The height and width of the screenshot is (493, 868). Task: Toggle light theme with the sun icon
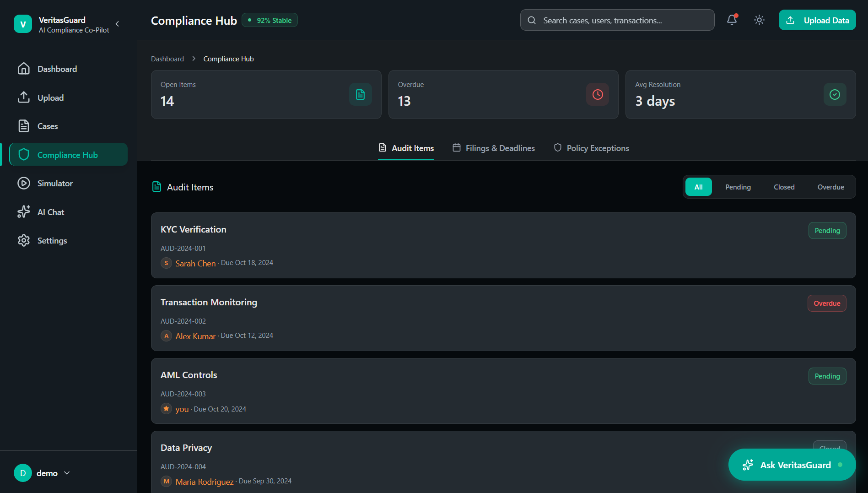click(x=759, y=20)
